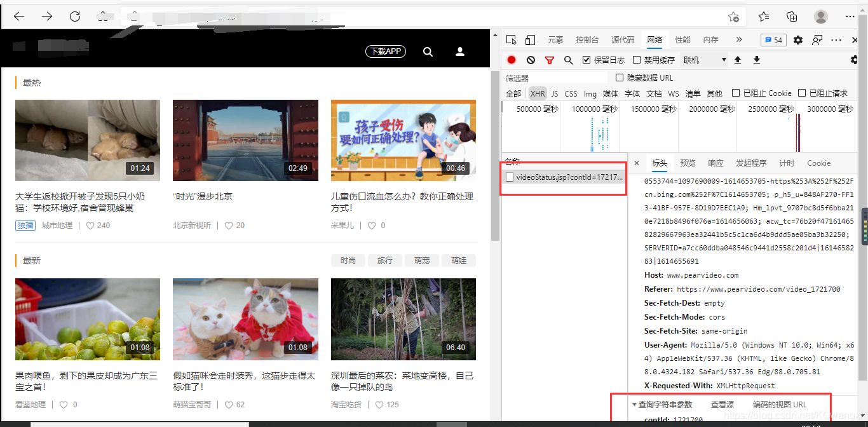868x427 pixels.
Task: Select the JS request type filter
Action: click(555, 93)
